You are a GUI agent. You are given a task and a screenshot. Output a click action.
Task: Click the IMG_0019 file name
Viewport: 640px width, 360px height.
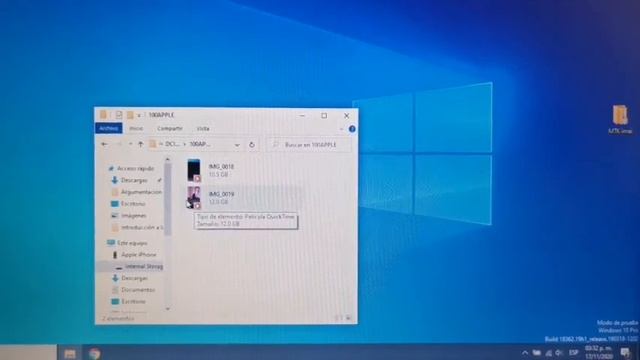tap(221, 194)
